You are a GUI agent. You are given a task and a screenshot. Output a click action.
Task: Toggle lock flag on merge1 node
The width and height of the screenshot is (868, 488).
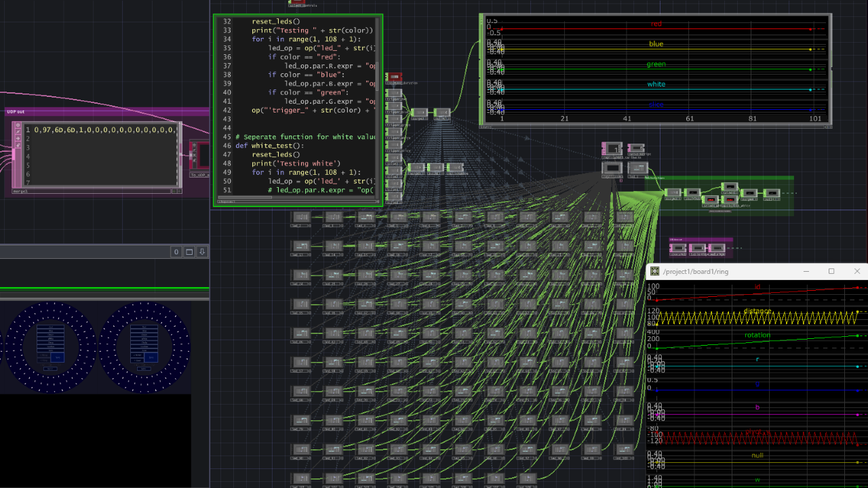(17, 144)
